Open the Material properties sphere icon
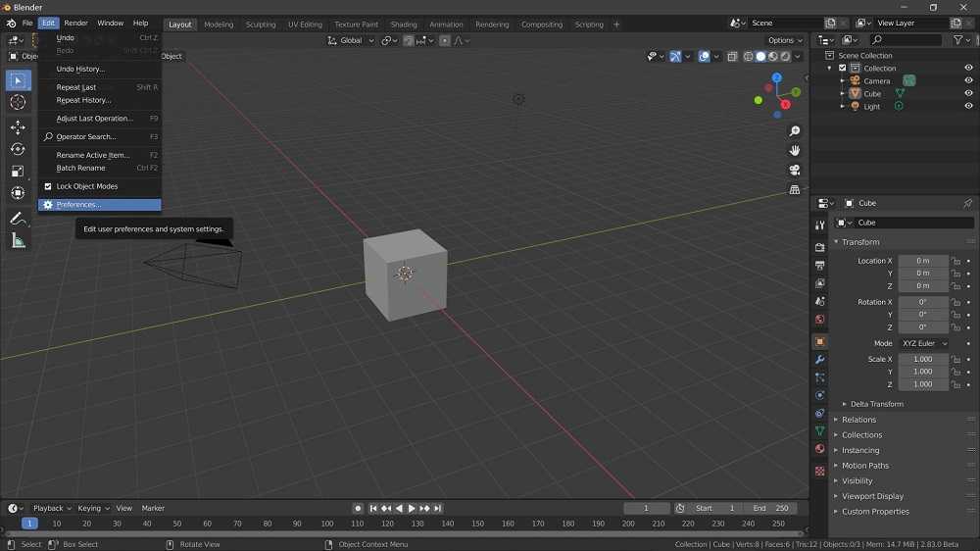The width and height of the screenshot is (980, 551). [819, 448]
